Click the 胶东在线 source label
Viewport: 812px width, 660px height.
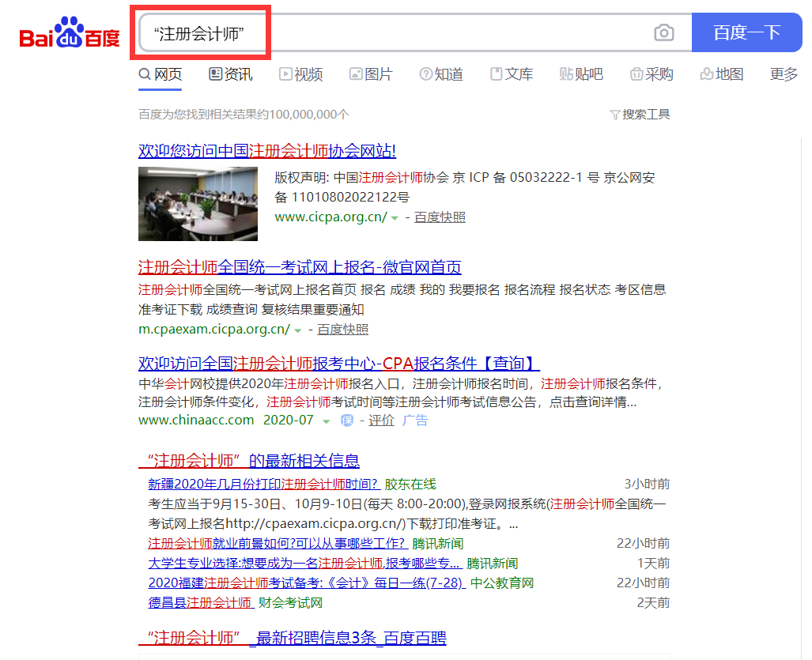coord(410,485)
